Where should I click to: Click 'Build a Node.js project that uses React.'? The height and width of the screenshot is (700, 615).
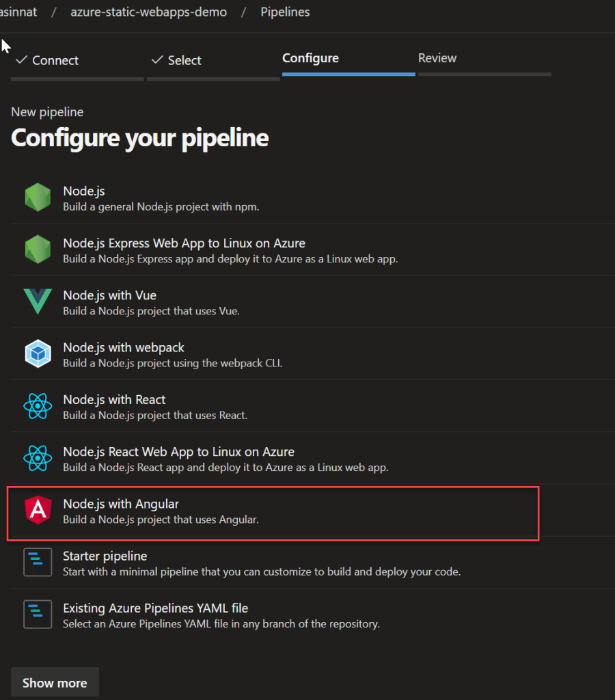coord(155,416)
